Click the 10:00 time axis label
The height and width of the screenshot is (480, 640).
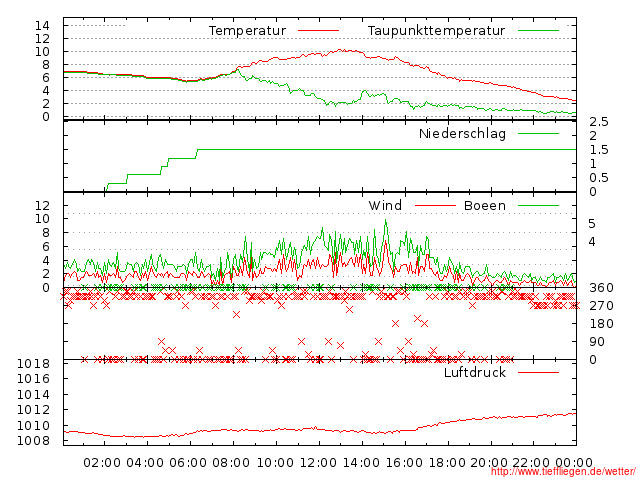pos(275,463)
